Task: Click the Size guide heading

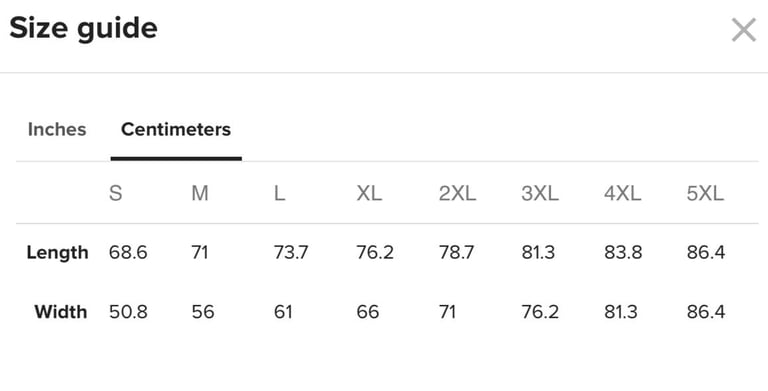Action: tap(83, 28)
